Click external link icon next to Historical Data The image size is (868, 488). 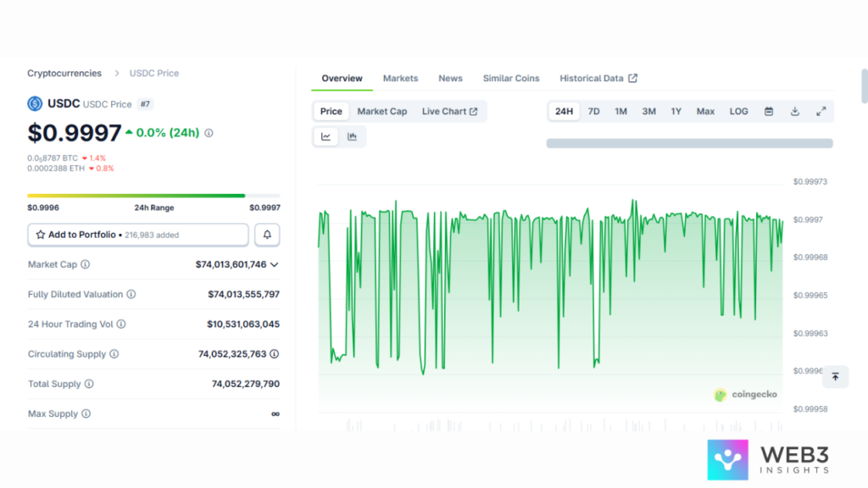point(632,78)
